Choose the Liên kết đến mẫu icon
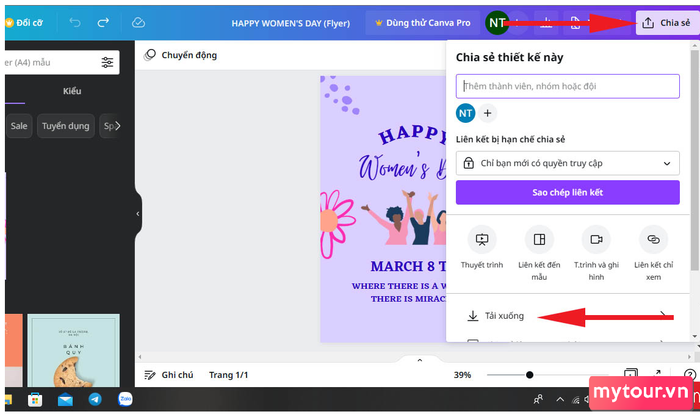The width and height of the screenshot is (700, 419). pyautogui.click(x=538, y=240)
